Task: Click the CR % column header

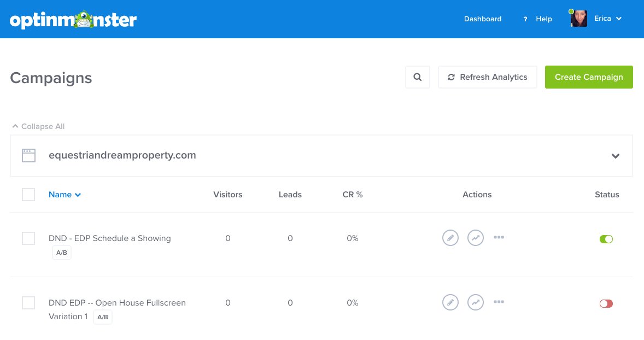Action: [x=353, y=195]
